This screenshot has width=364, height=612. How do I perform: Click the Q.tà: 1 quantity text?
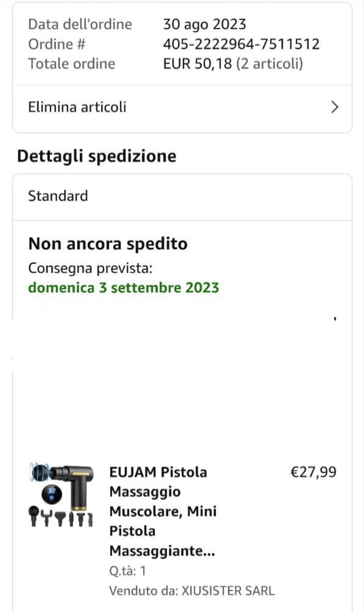pos(128,571)
